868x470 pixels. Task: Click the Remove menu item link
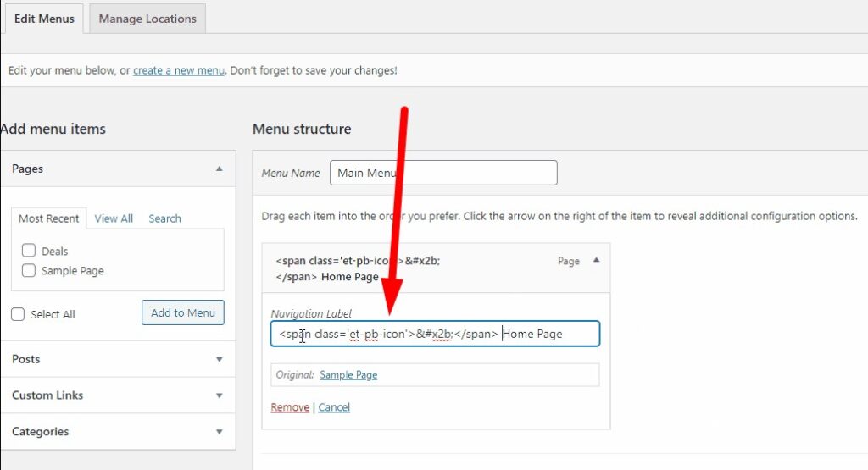[290, 407]
